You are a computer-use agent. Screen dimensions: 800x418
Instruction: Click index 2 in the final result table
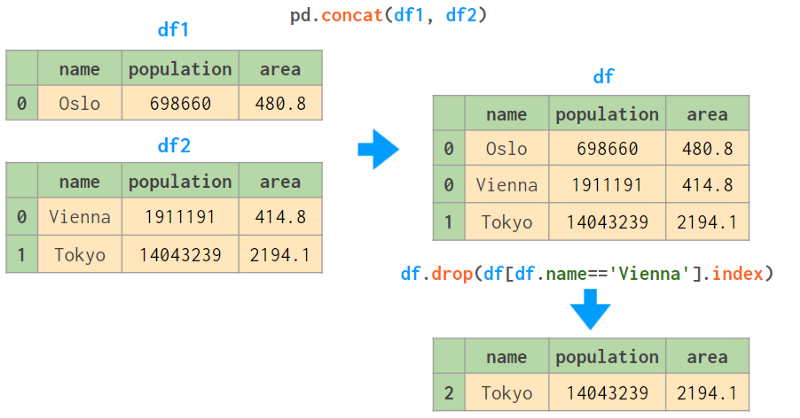(448, 393)
